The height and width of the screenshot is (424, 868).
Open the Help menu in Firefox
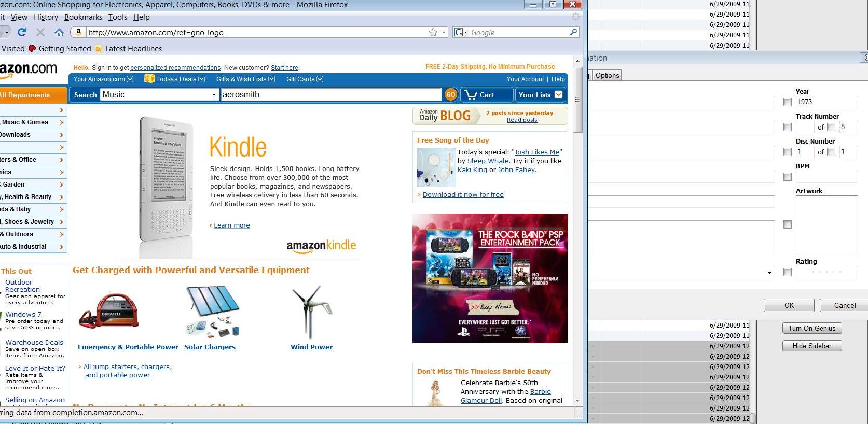pyautogui.click(x=142, y=17)
